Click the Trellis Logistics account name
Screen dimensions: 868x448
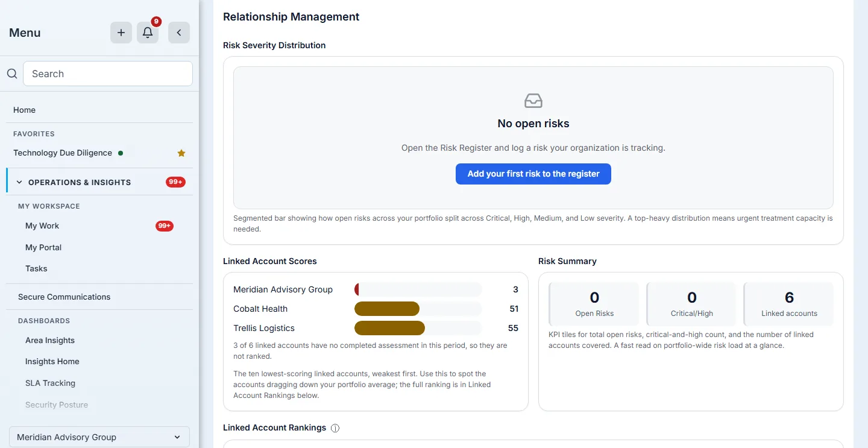(x=264, y=328)
